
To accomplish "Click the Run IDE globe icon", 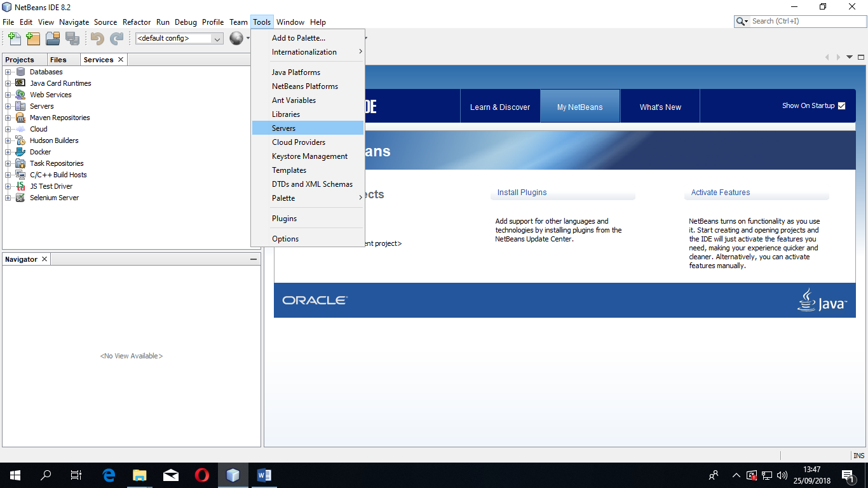I will click(x=235, y=38).
